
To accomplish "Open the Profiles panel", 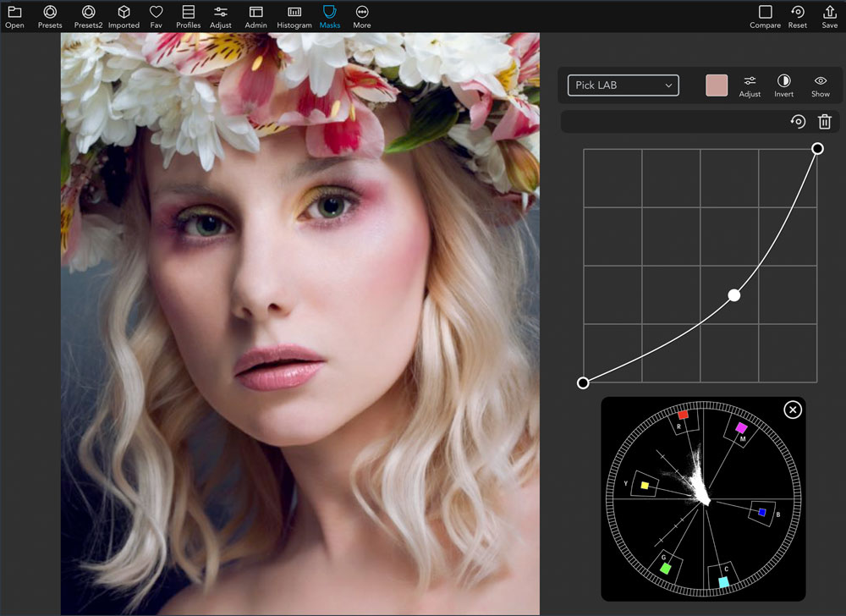I will 189,17.
